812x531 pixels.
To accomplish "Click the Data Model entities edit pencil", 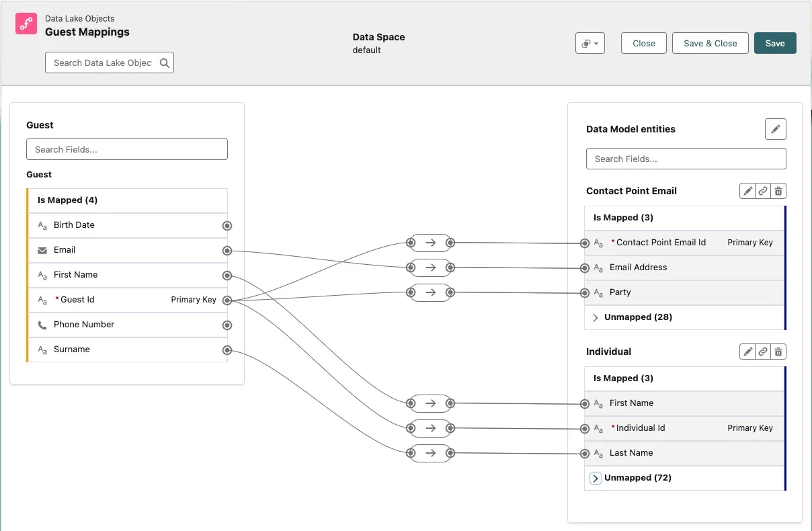I will click(775, 129).
